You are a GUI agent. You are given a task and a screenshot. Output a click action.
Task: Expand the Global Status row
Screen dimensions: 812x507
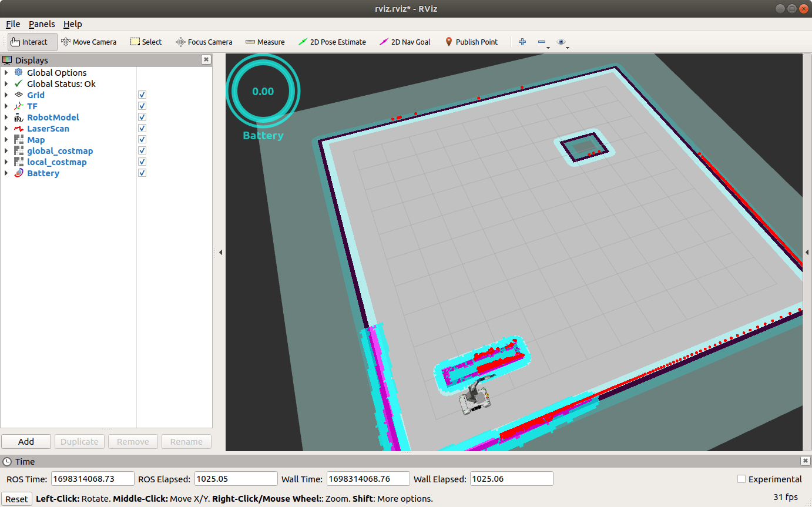pyautogui.click(x=6, y=83)
